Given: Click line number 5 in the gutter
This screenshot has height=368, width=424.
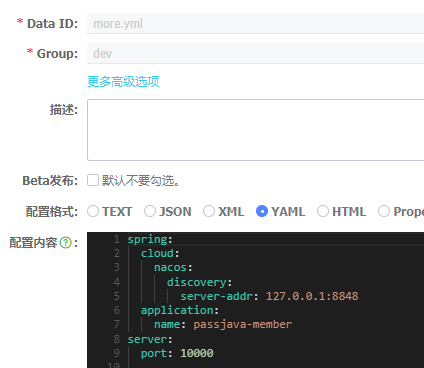Looking at the screenshot, I should [x=117, y=296].
